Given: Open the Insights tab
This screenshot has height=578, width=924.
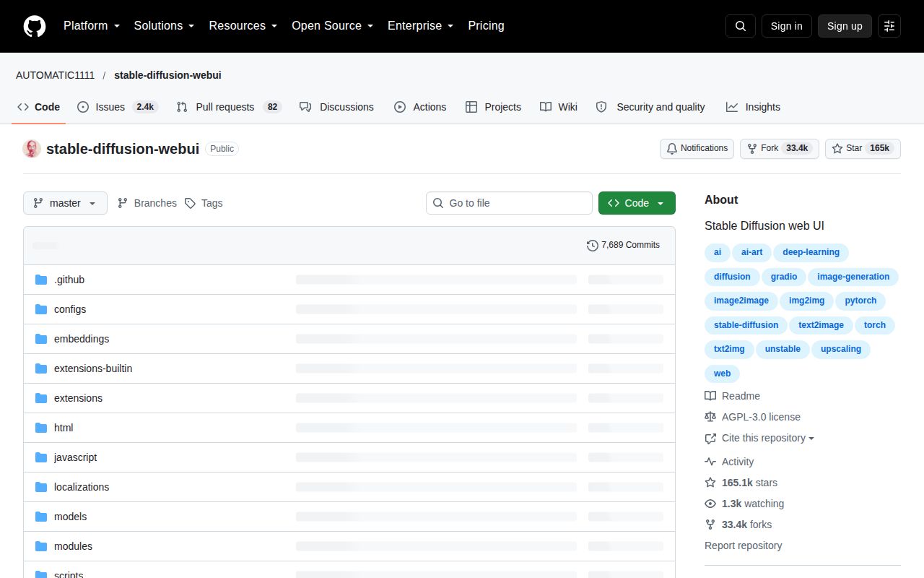Looking at the screenshot, I should (x=753, y=107).
